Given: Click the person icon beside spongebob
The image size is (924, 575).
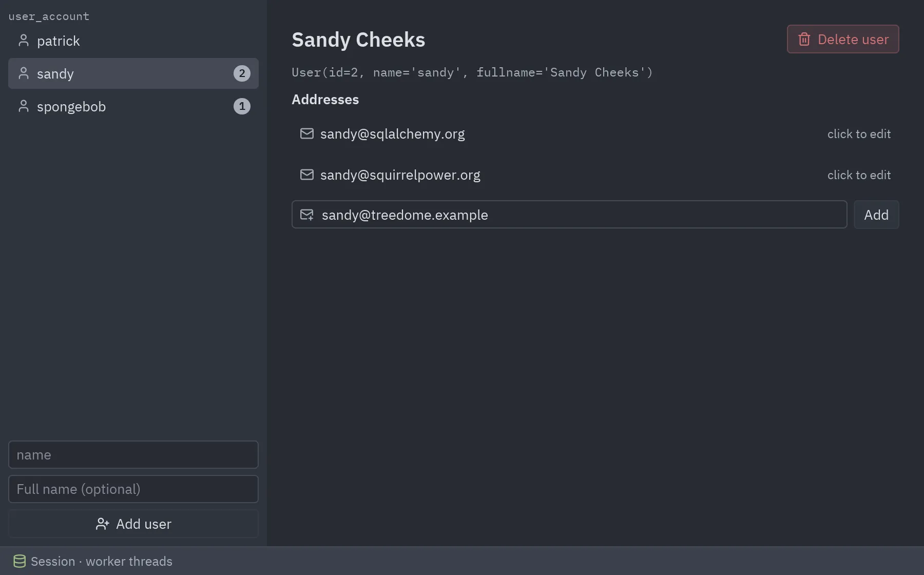Looking at the screenshot, I should (23, 106).
